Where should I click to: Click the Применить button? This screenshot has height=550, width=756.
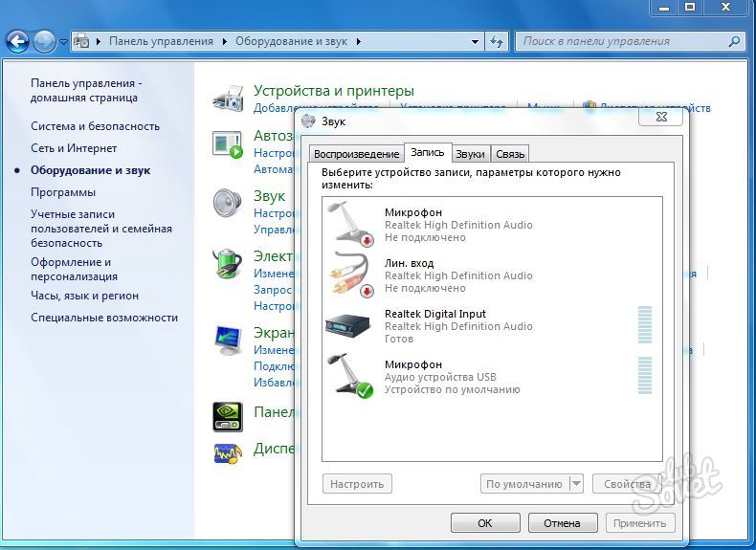(640, 523)
